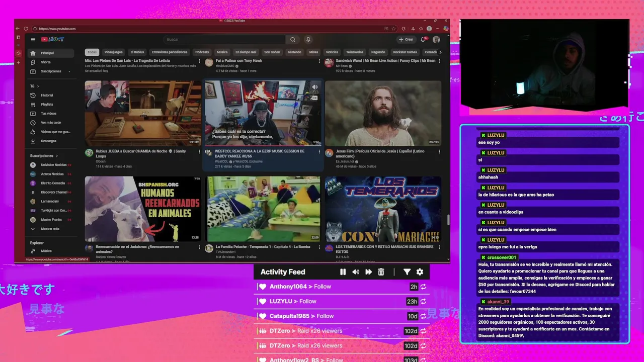Image resolution: width=644 pixels, height=362 pixels.
Task: Open Shorts in YouTube sidebar
Action: (50, 62)
